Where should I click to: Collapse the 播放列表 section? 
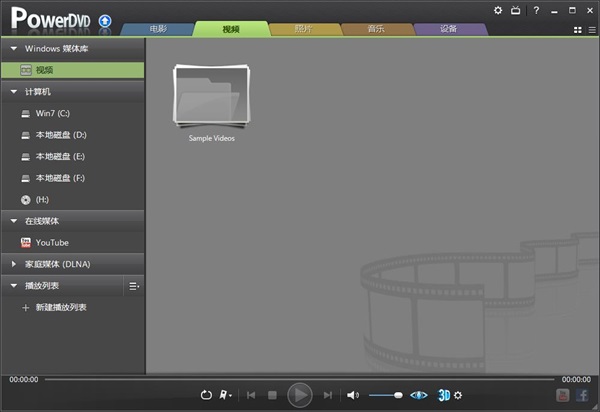tap(14, 286)
